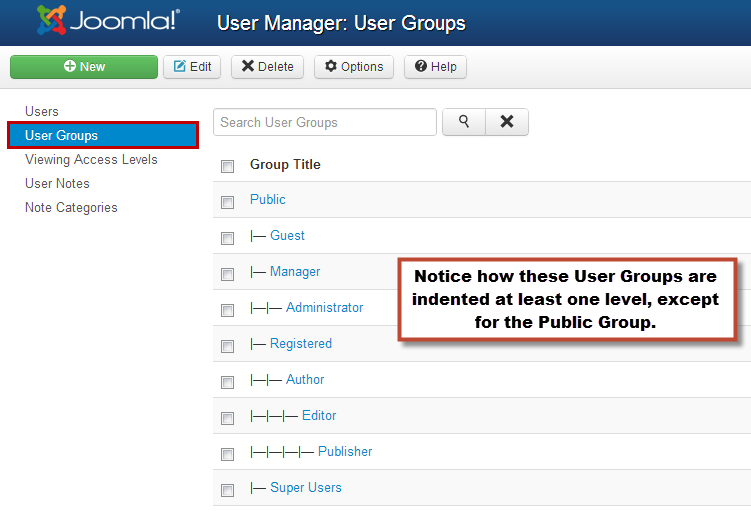Open the Registered group link
Image resolution: width=751 pixels, height=525 pixels.
pos(301,343)
